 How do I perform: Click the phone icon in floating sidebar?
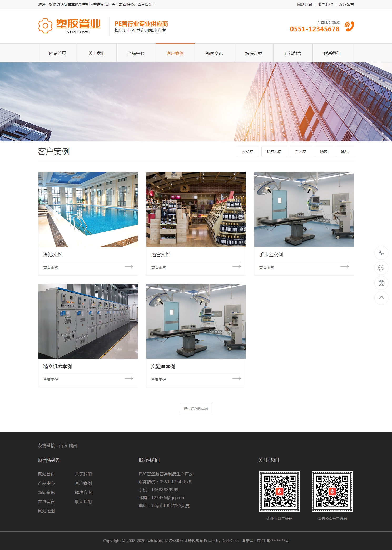pyautogui.click(x=381, y=252)
